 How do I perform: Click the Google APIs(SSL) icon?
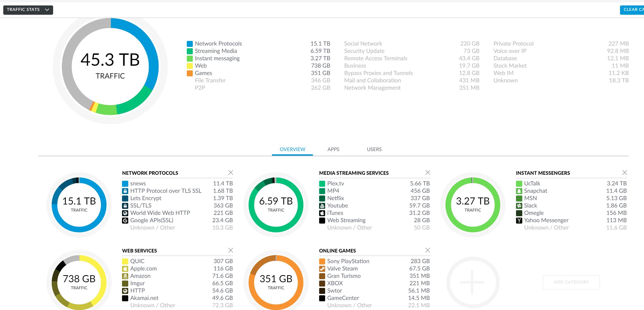pos(125,220)
